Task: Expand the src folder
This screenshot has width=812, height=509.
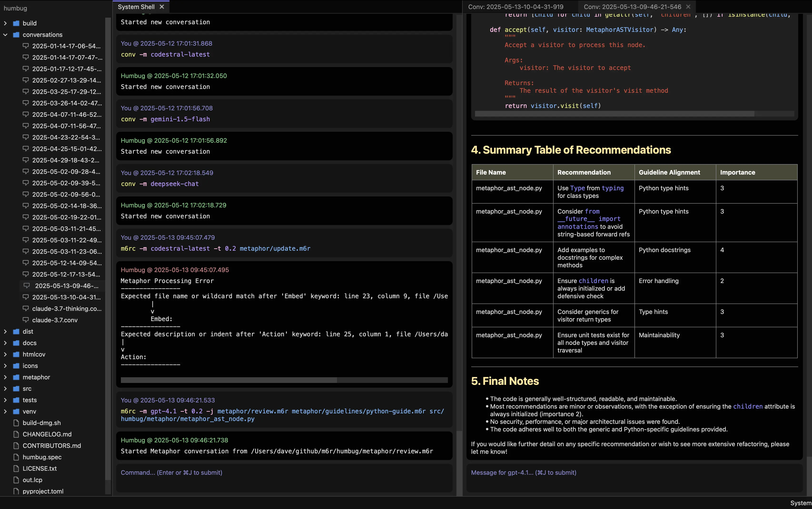Action: (x=5, y=388)
